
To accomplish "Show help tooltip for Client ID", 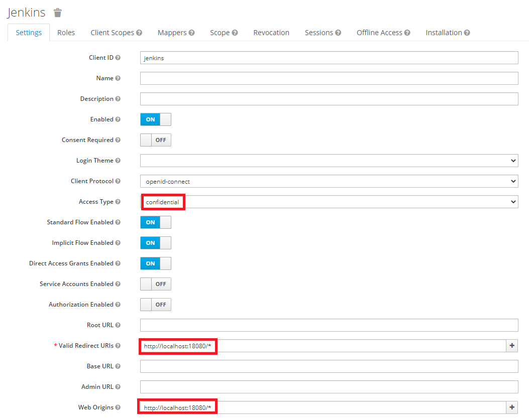I will pyautogui.click(x=118, y=58).
